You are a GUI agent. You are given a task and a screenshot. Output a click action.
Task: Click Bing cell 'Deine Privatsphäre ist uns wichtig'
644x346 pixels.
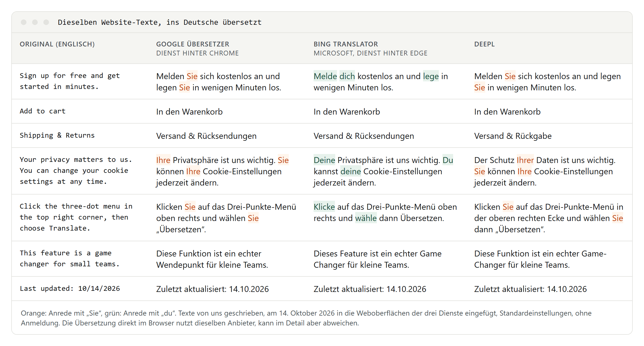(383, 171)
